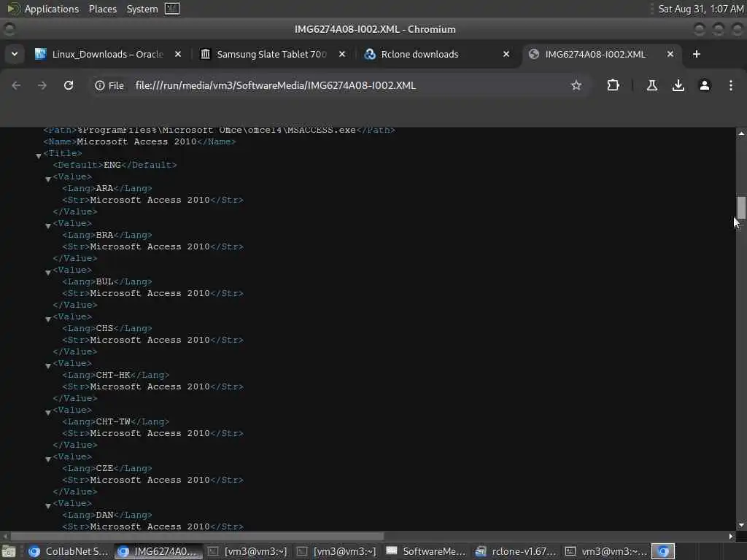The image size is (747, 560).
Task: Switch to rclone-v1.67 taskbar window
Action: (x=516, y=551)
